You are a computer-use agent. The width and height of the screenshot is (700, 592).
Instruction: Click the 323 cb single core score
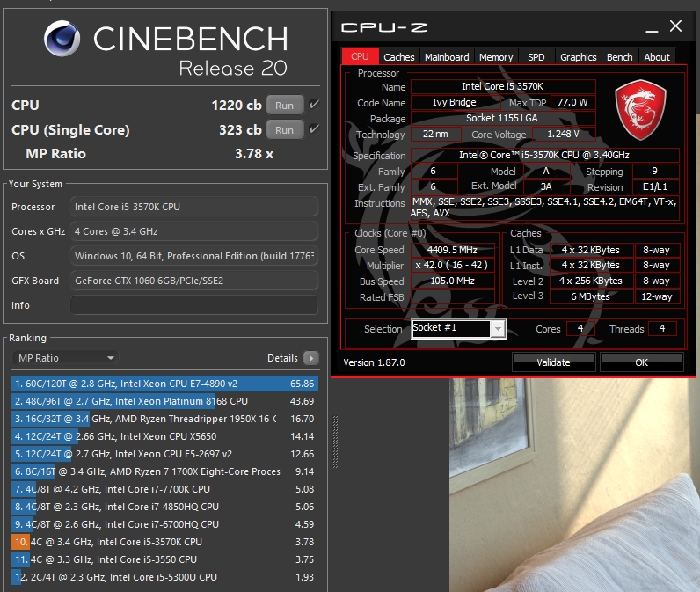(240, 130)
